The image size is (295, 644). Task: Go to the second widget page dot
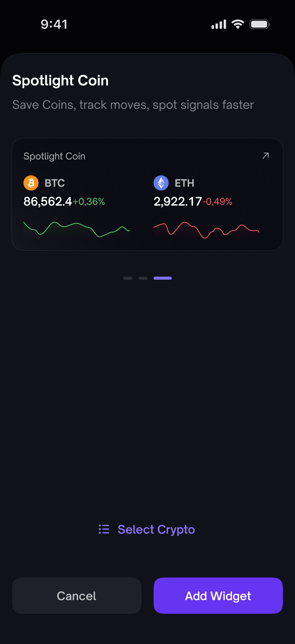click(143, 278)
